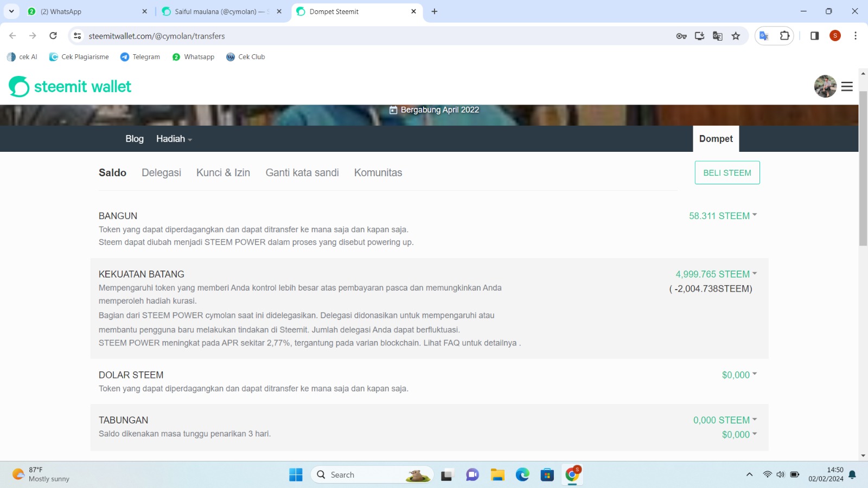Image resolution: width=868 pixels, height=488 pixels.
Task: Open the Cek Club bookmark
Action: tap(246, 57)
